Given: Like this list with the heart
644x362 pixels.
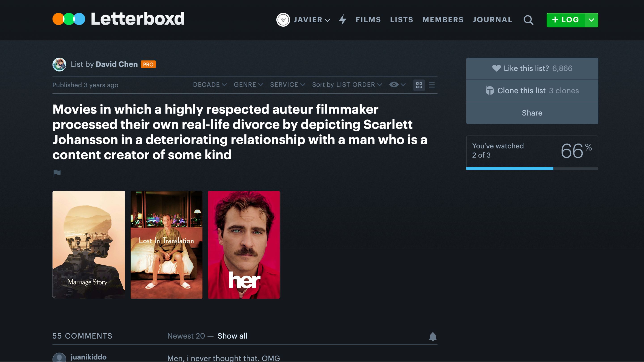Looking at the screenshot, I should [x=496, y=68].
